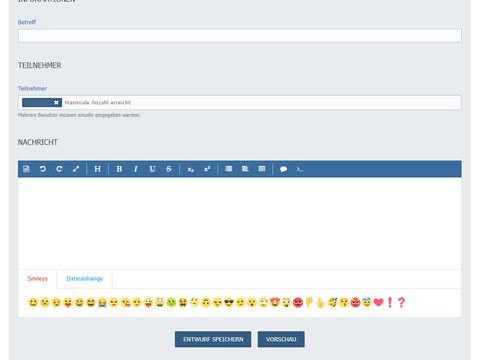Open the text alignment option
The image size is (480, 360).
click(x=245, y=169)
